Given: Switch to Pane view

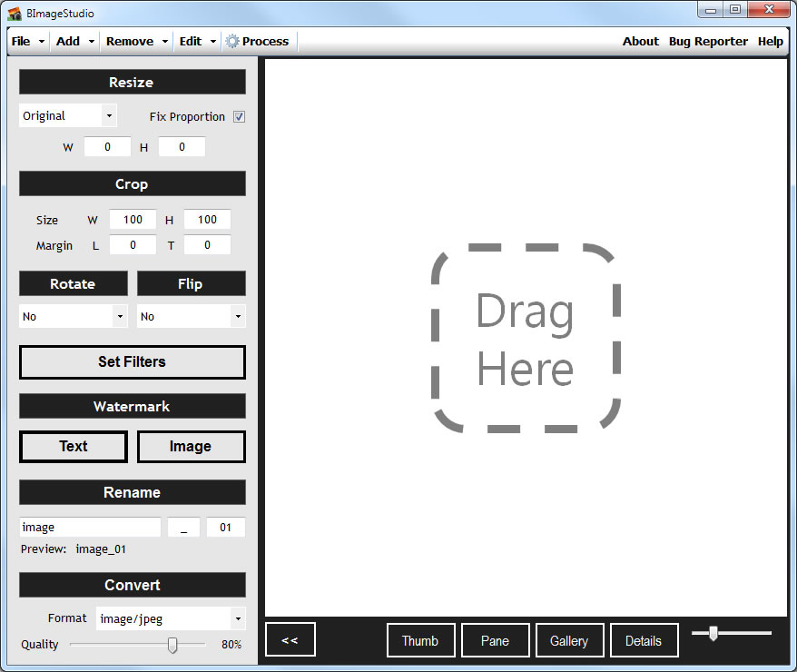Looking at the screenshot, I should tap(495, 640).
